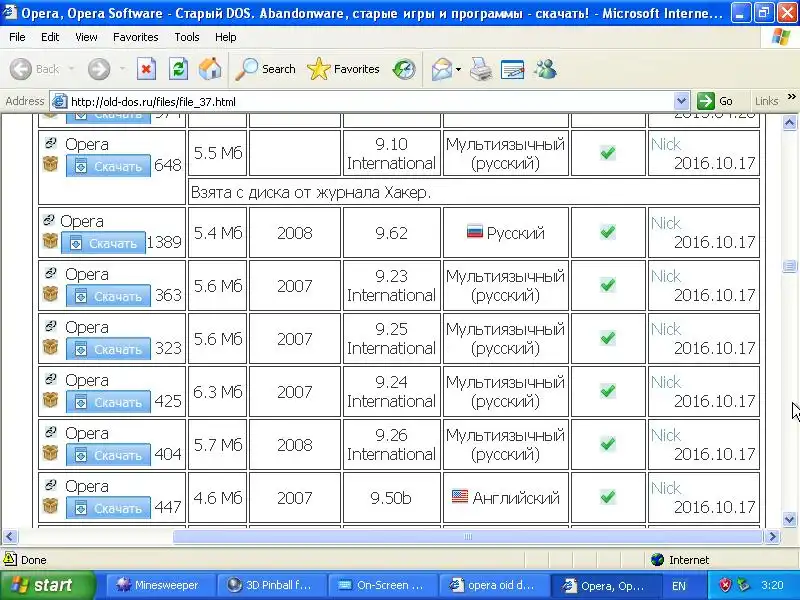Click the green checkmark in Opera 9.50b row
The height and width of the screenshot is (600, 800).
coord(607,496)
